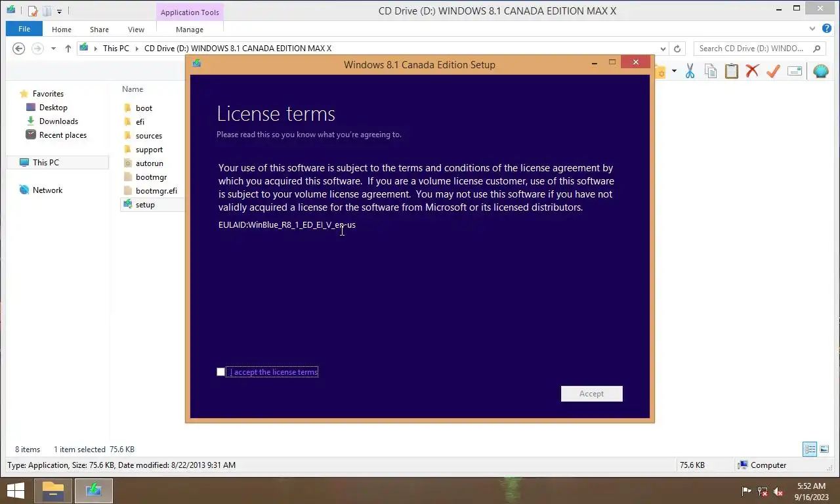The width and height of the screenshot is (840, 504).
Task: Select the autorun file
Action: click(149, 163)
